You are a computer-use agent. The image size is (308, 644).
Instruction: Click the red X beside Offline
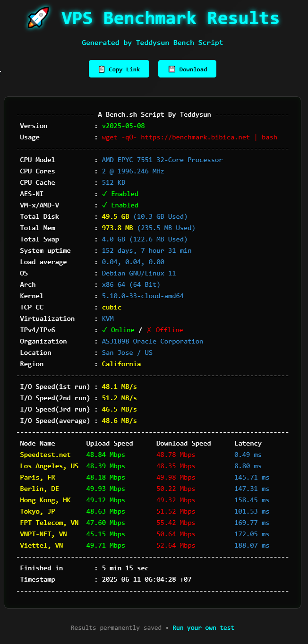pyautogui.click(x=149, y=330)
